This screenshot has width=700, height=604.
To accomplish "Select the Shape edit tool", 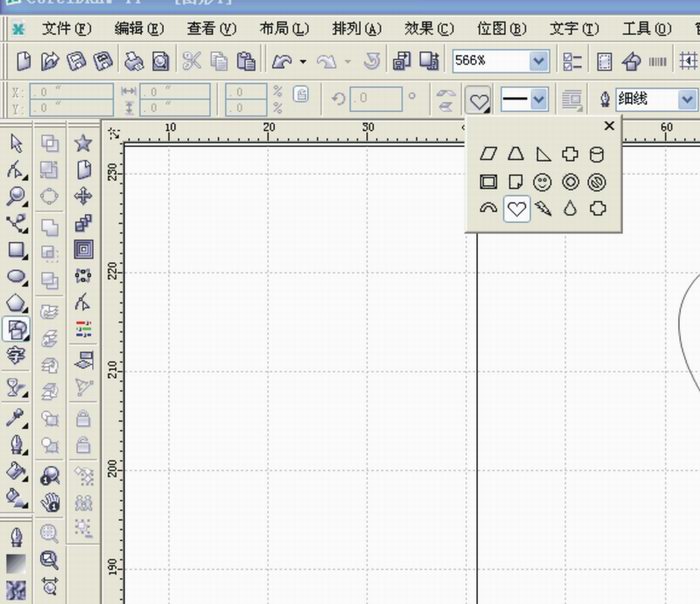I will pos(16,170).
